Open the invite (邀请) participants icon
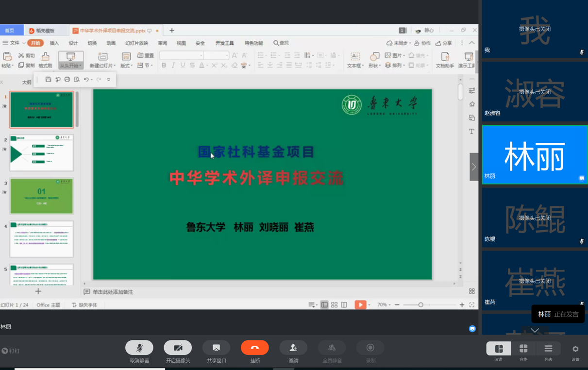The width and height of the screenshot is (588, 370). tap(293, 348)
